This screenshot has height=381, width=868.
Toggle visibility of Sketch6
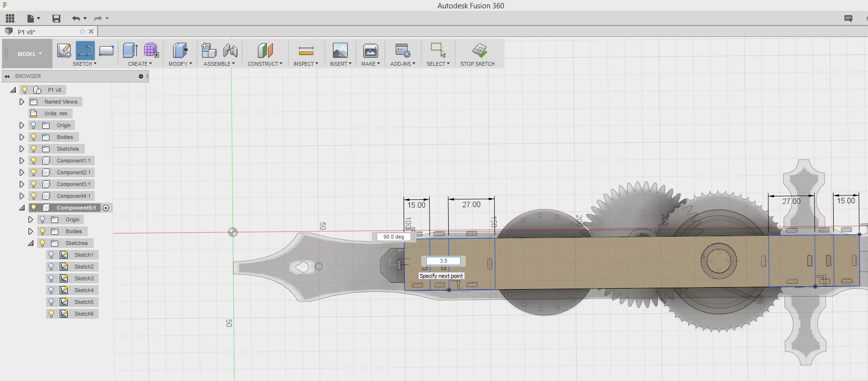[51, 314]
